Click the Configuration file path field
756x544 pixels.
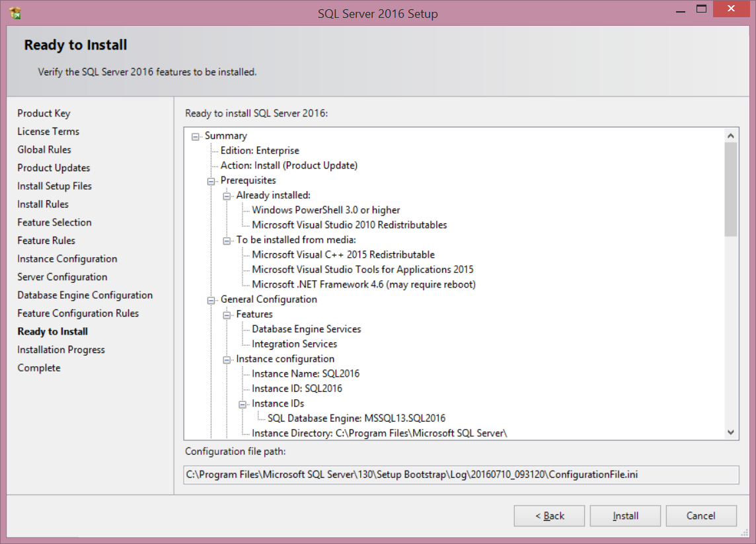tap(461, 475)
